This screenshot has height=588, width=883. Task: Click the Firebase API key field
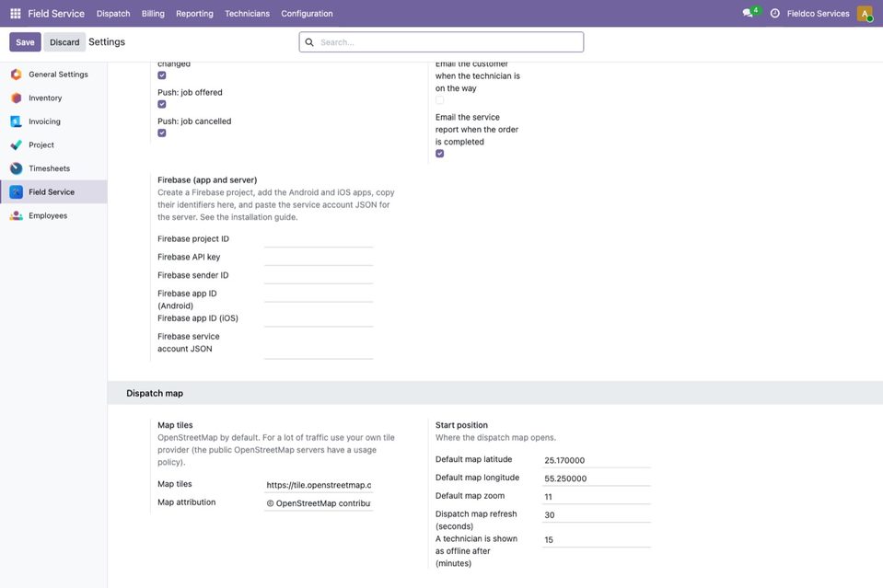(319, 257)
